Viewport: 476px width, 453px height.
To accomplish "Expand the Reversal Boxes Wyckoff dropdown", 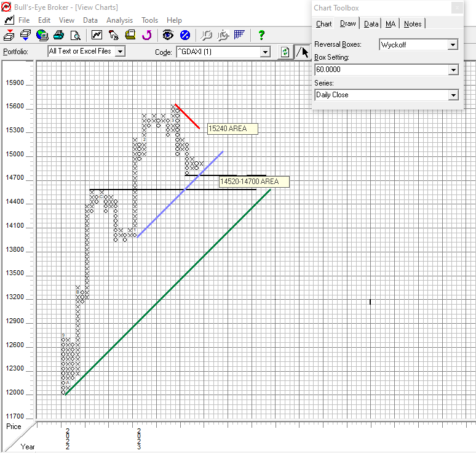I will (453, 45).
